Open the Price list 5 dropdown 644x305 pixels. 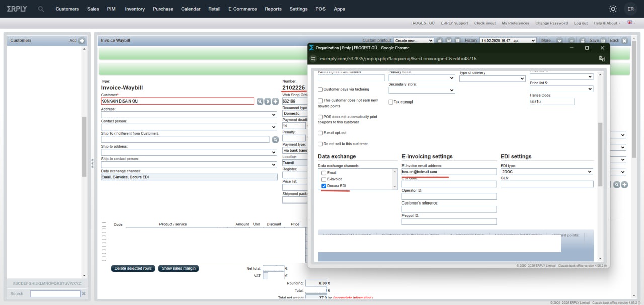561,89
